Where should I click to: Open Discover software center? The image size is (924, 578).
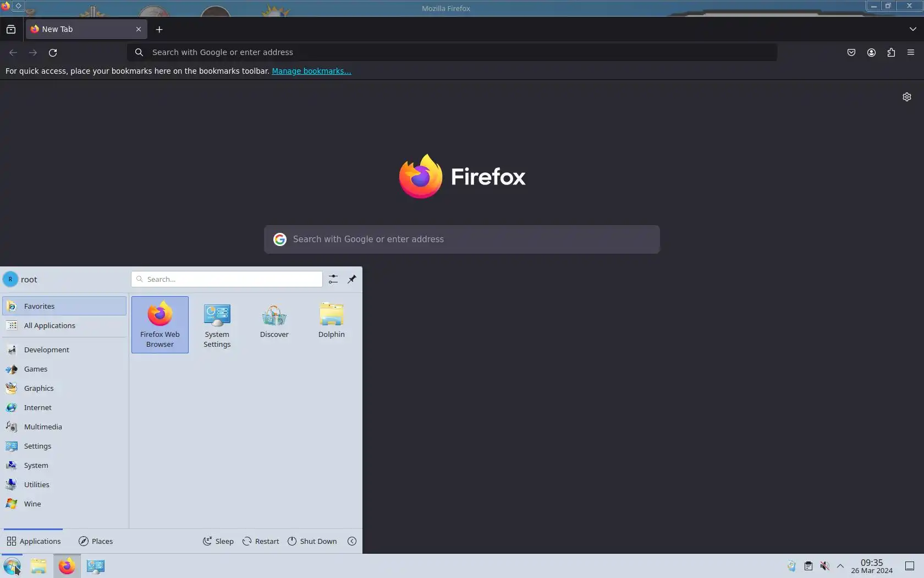tap(274, 325)
